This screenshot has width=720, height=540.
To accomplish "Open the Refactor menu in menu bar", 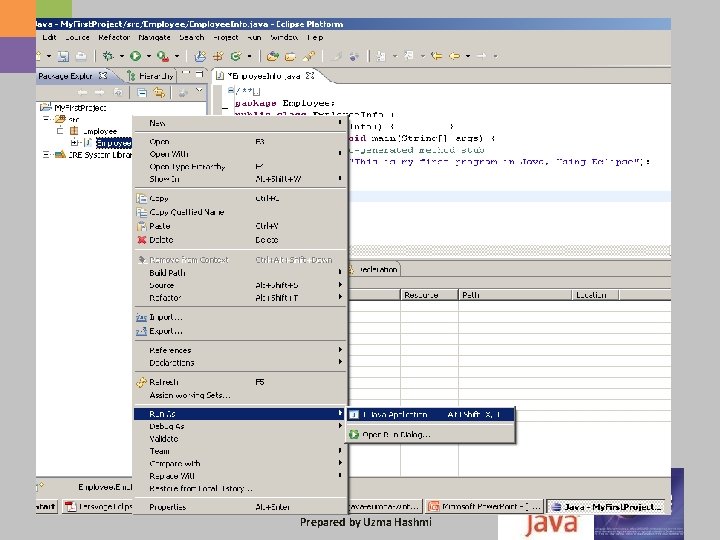I will click(114, 37).
